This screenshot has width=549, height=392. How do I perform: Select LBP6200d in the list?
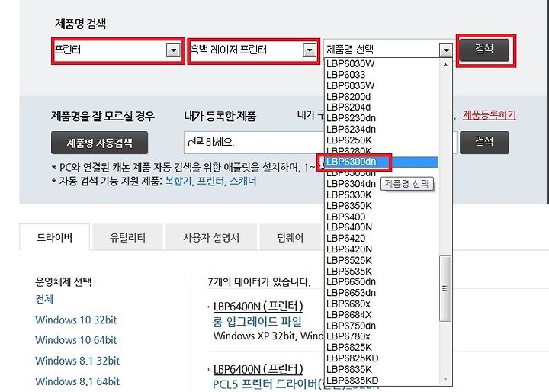(382, 96)
